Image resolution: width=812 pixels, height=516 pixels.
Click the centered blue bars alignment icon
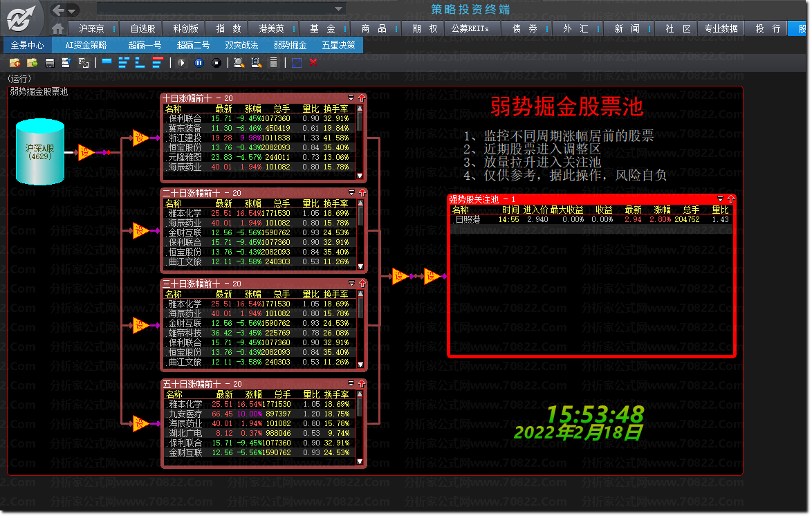click(x=124, y=63)
